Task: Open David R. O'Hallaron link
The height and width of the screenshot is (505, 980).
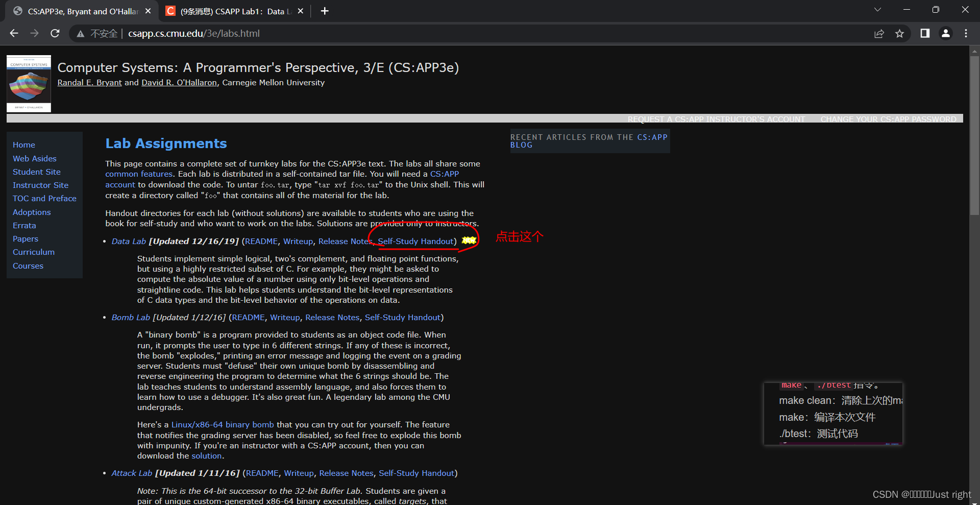Action: point(179,83)
